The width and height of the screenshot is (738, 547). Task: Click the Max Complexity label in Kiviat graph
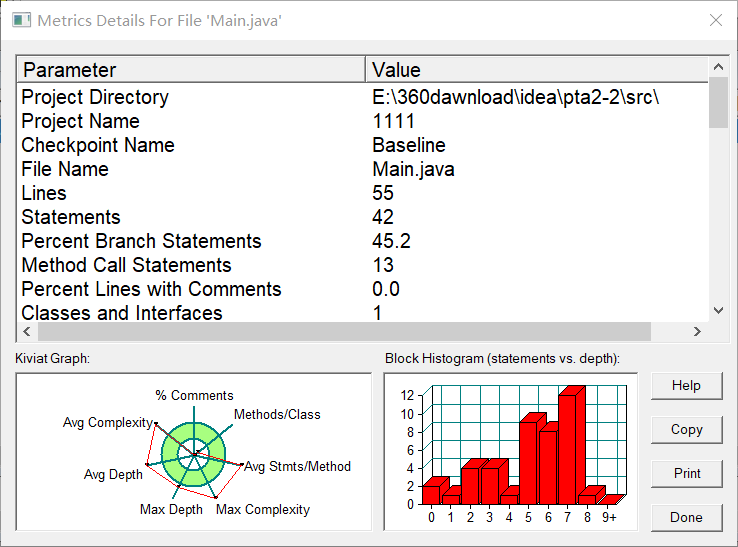pos(263,509)
